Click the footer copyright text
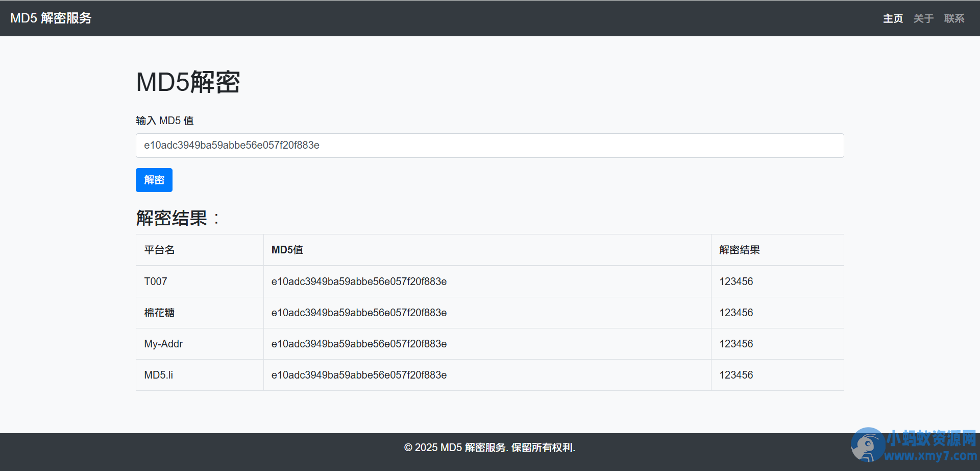This screenshot has height=471, width=980. point(489,448)
